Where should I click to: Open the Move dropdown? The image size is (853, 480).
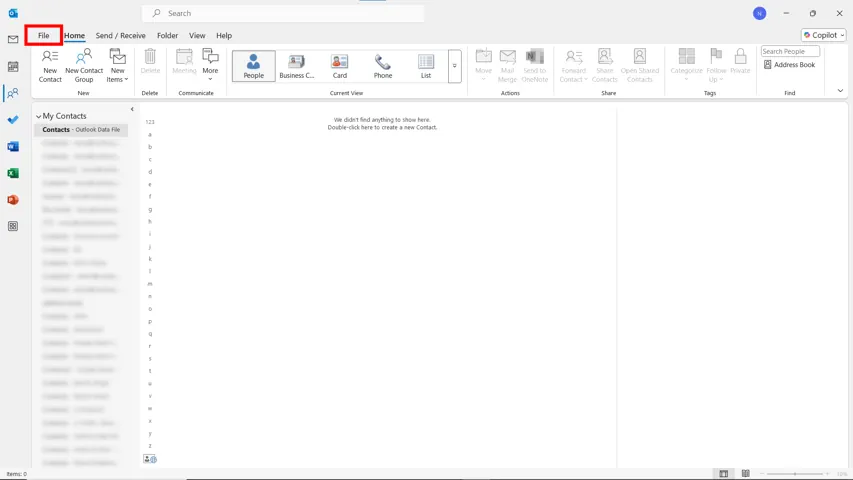pos(483,65)
